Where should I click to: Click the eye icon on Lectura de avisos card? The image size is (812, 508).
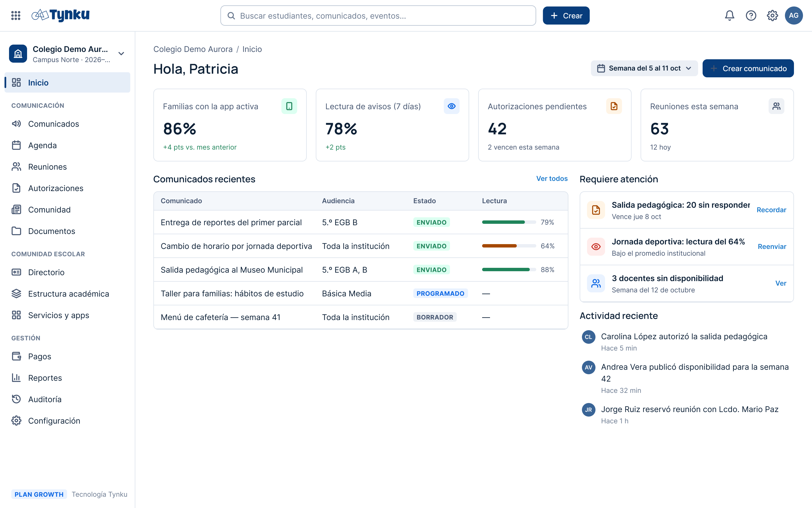point(451,106)
